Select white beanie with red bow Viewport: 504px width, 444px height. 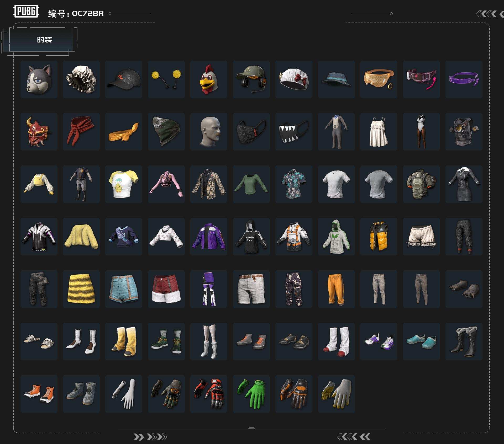[x=294, y=79]
